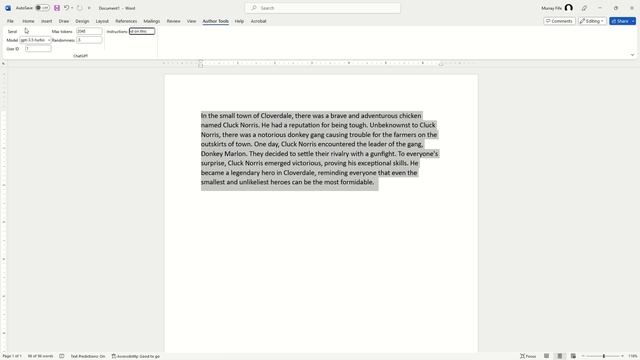Switch to the Mailings ribbon tab
This screenshot has height=360, width=640.
click(x=152, y=21)
